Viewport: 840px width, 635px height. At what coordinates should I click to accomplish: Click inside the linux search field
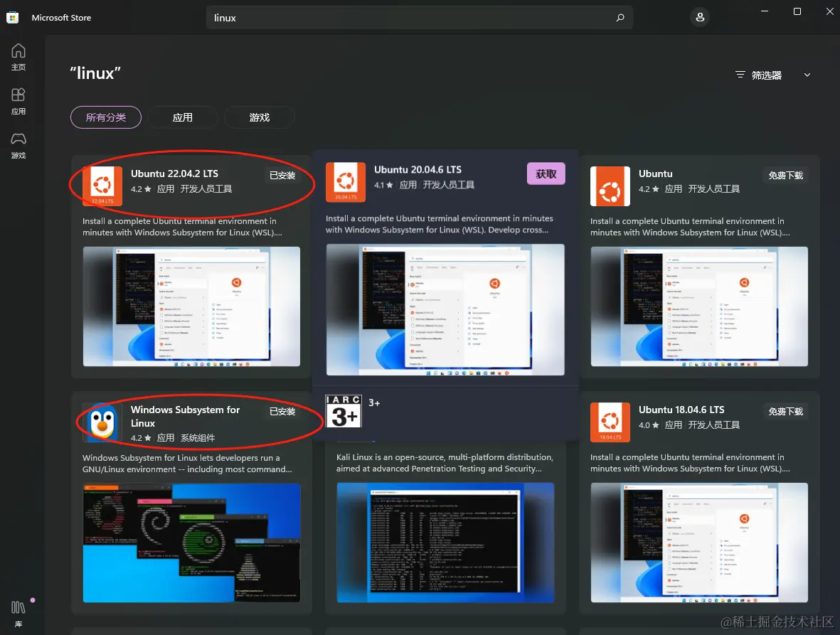(x=419, y=18)
